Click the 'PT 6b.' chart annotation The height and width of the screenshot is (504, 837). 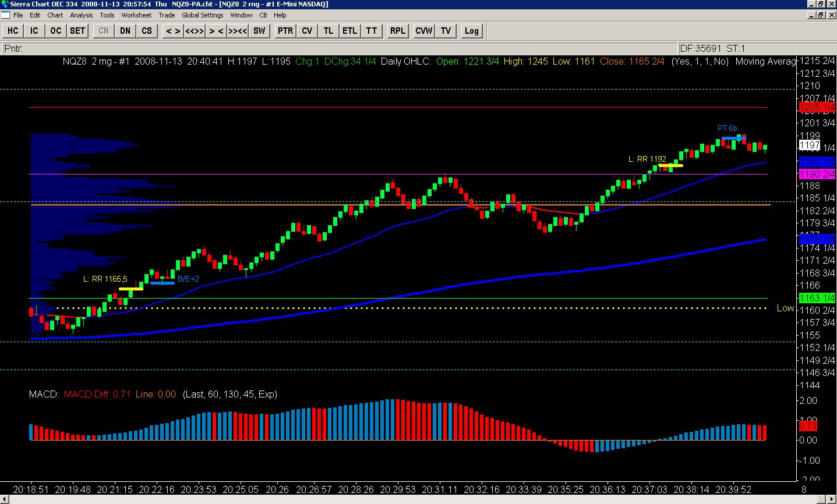(x=728, y=128)
